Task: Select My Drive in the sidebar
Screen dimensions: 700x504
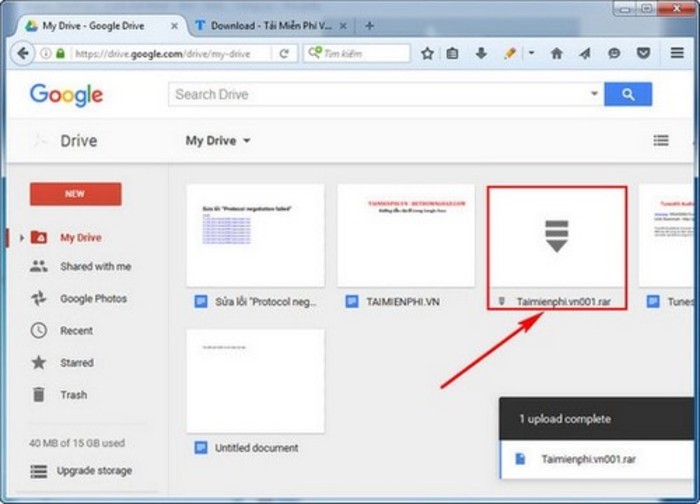Action: [x=81, y=237]
